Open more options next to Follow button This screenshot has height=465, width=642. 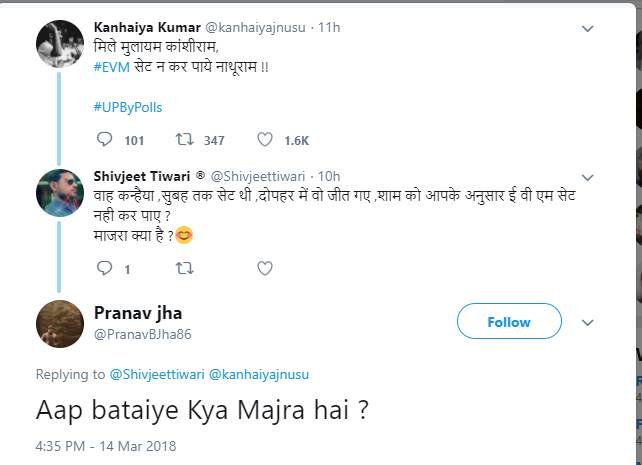(x=588, y=322)
